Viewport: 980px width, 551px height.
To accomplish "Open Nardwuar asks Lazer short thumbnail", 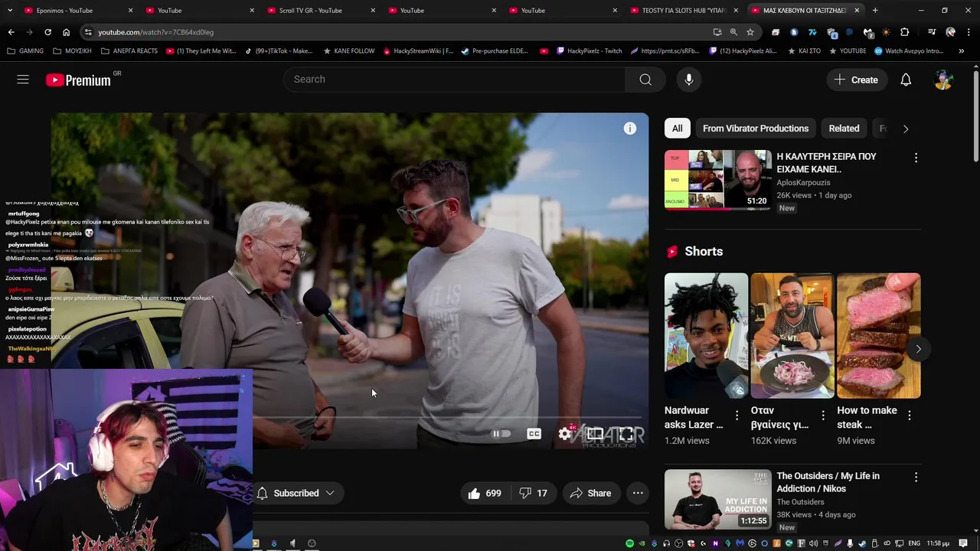I will pyautogui.click(x=706, y=335).
